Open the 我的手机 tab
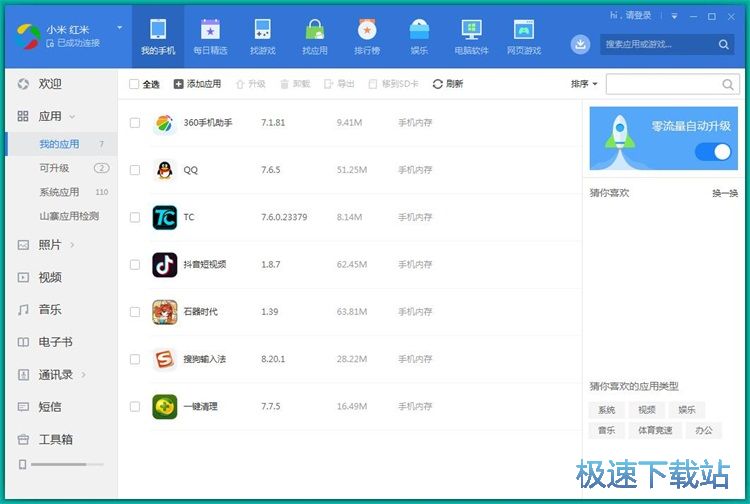Screen dimensions: 750x504 pos(158,37)
